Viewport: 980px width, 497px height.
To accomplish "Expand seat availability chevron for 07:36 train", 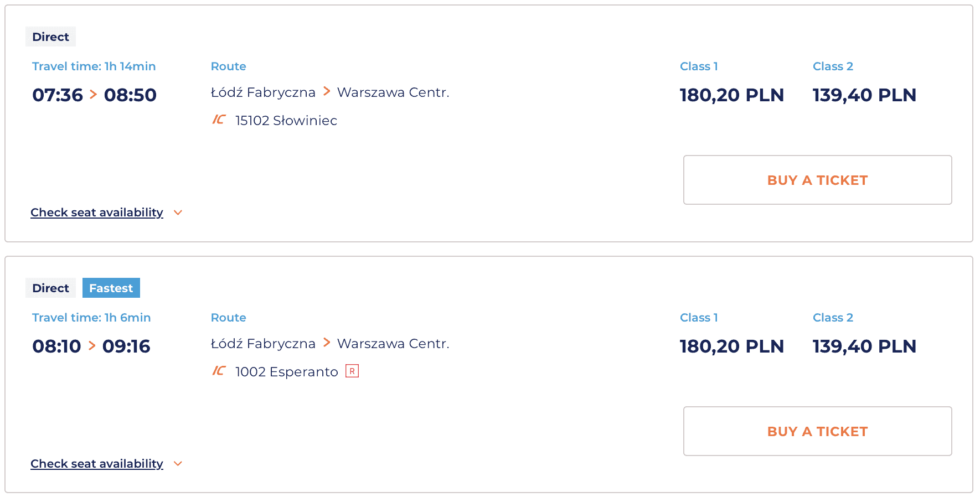I will tap(178, 213).
